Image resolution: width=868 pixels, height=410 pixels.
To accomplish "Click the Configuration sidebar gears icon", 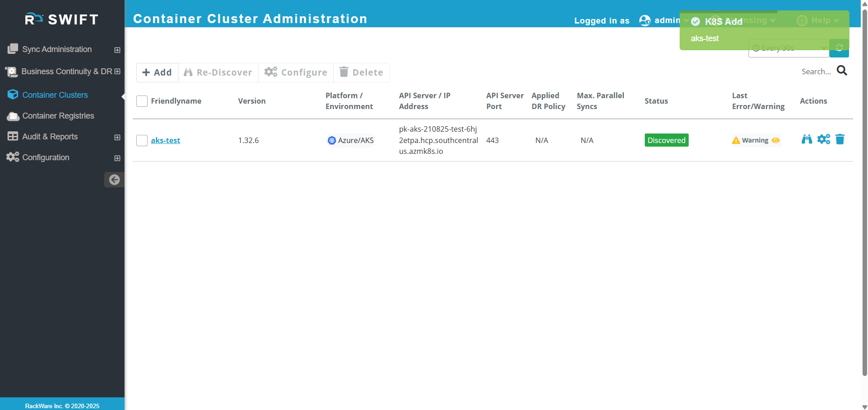I will coord(13,157).
